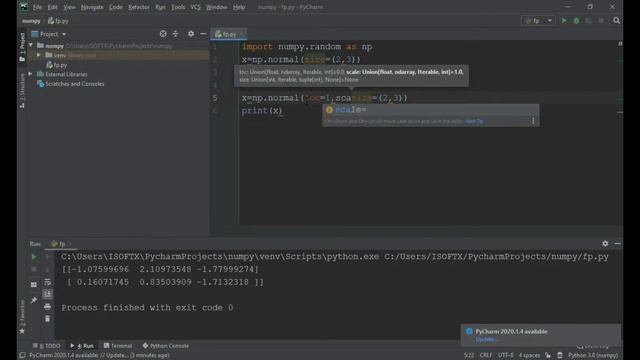Clear console output with trash icon
This screenshot has width=640, height=360.
click(x=47, y=319)
